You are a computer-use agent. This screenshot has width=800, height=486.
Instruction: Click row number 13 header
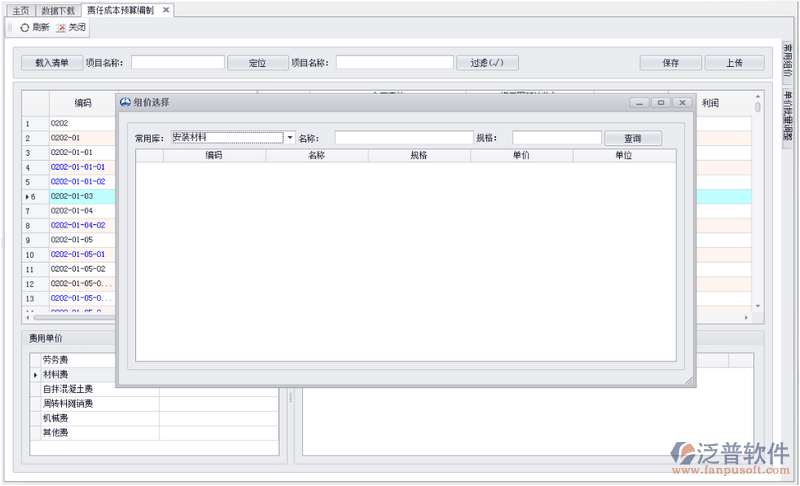[x=35, y=299]
